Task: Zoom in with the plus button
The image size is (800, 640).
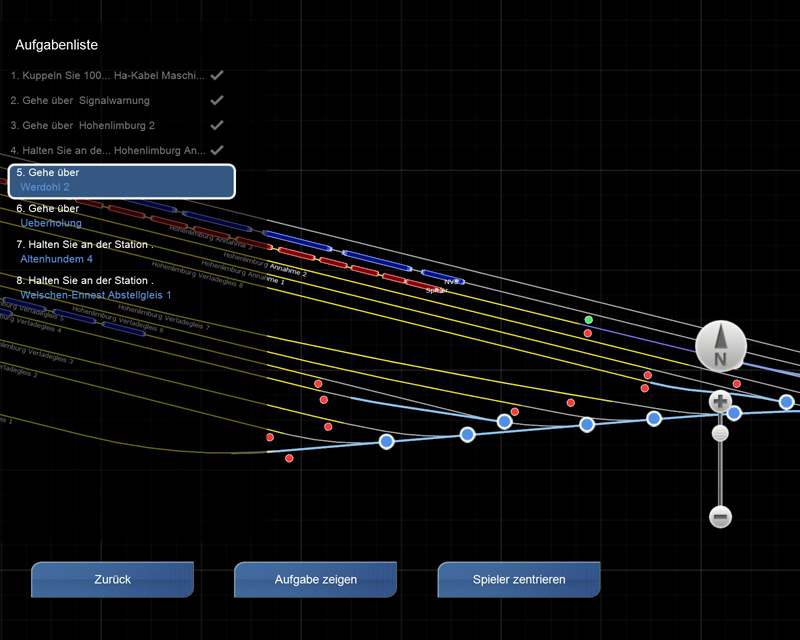Action: point(720,402)
